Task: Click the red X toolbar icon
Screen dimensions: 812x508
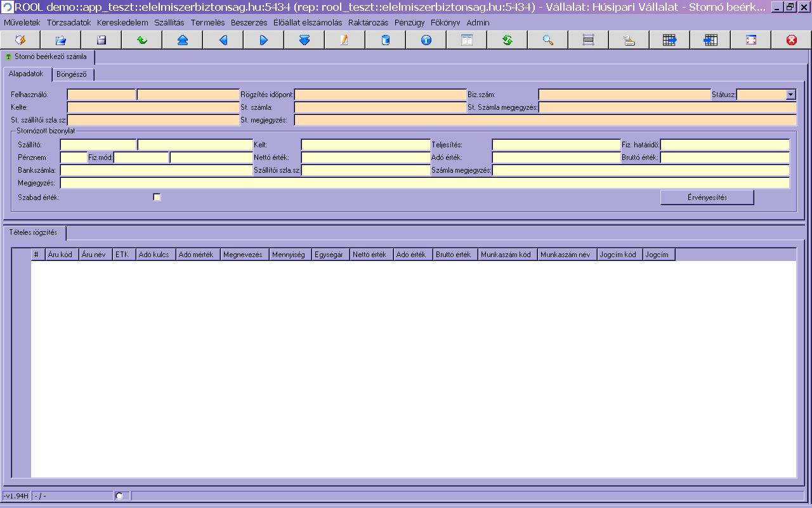Action: click(x=791, y=40)
